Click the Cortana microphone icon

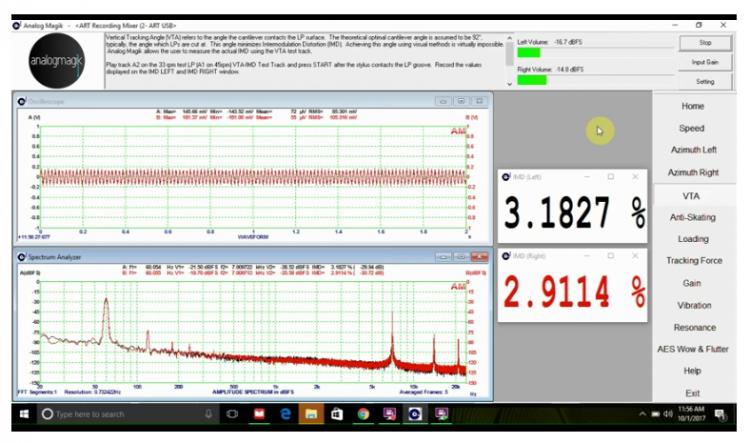[208, 414]
